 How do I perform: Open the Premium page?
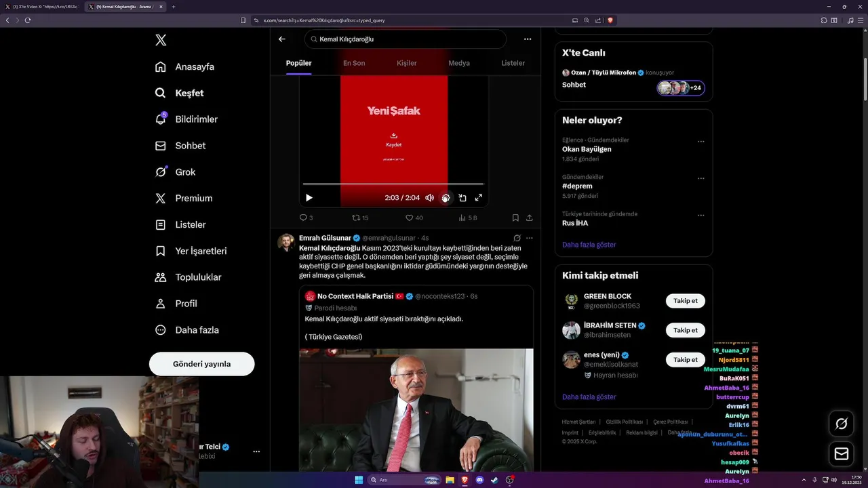coord(184,199)
